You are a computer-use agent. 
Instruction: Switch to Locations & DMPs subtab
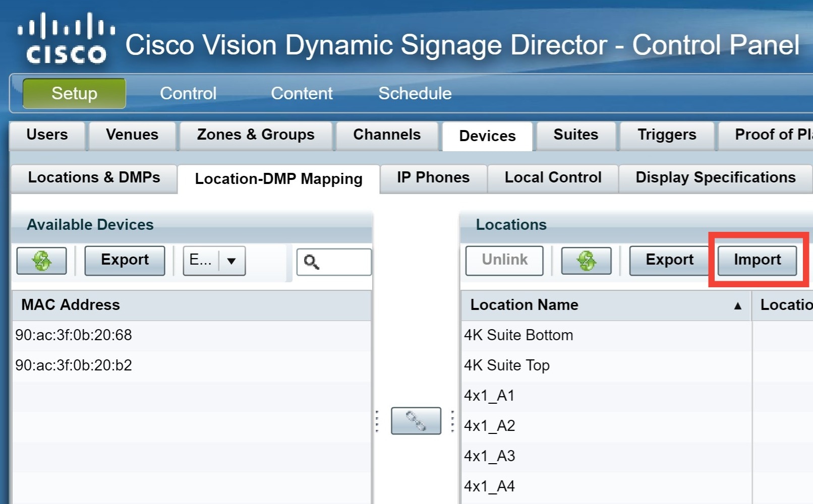pyautogui.click(x=94, y=177)
